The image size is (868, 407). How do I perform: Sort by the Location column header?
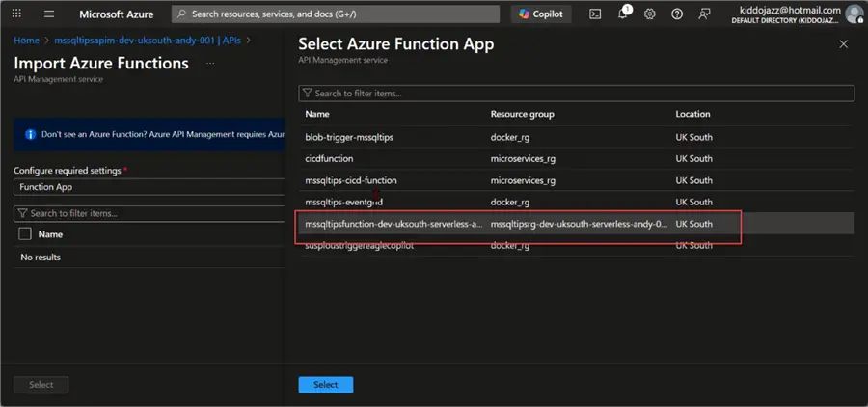[692, 114]
